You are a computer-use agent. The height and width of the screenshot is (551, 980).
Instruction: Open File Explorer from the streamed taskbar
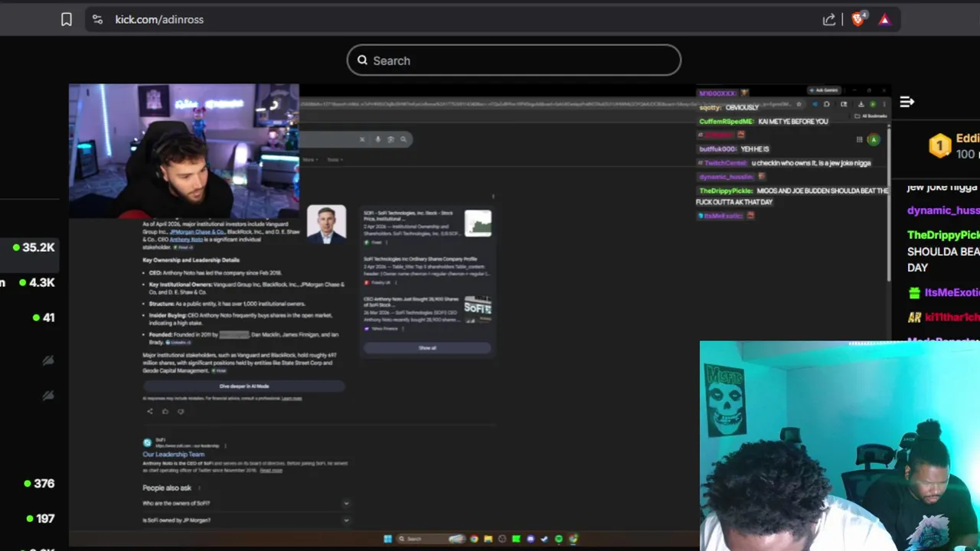point(488,539)
